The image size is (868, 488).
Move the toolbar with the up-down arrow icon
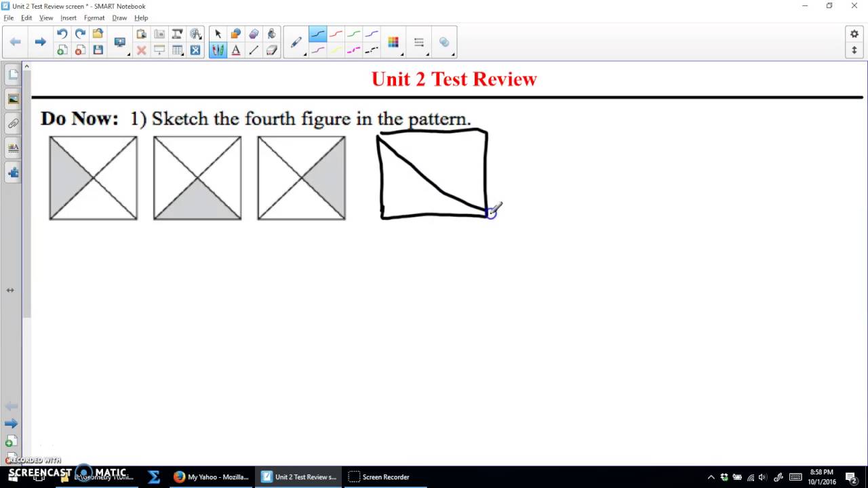[854, 50]
